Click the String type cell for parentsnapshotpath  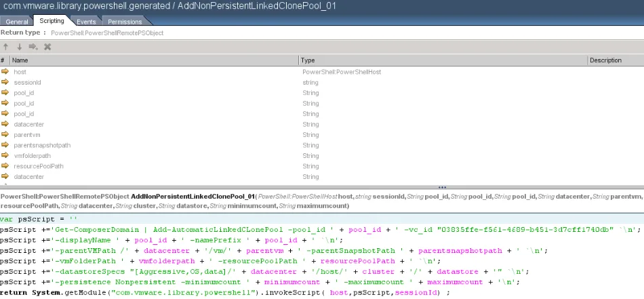click(x=310, y=145)
